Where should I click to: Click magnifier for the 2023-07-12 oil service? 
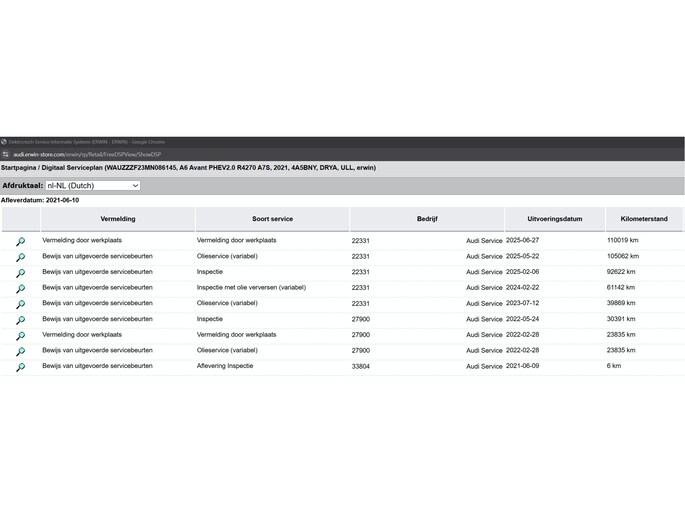tap(20, 304)
